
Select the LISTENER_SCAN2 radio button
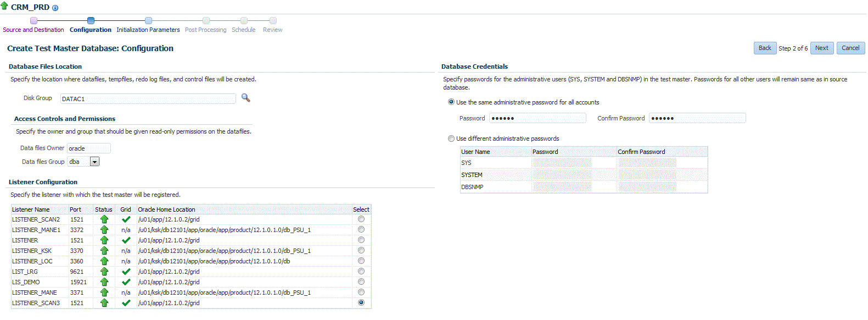[x=361, y=219]
